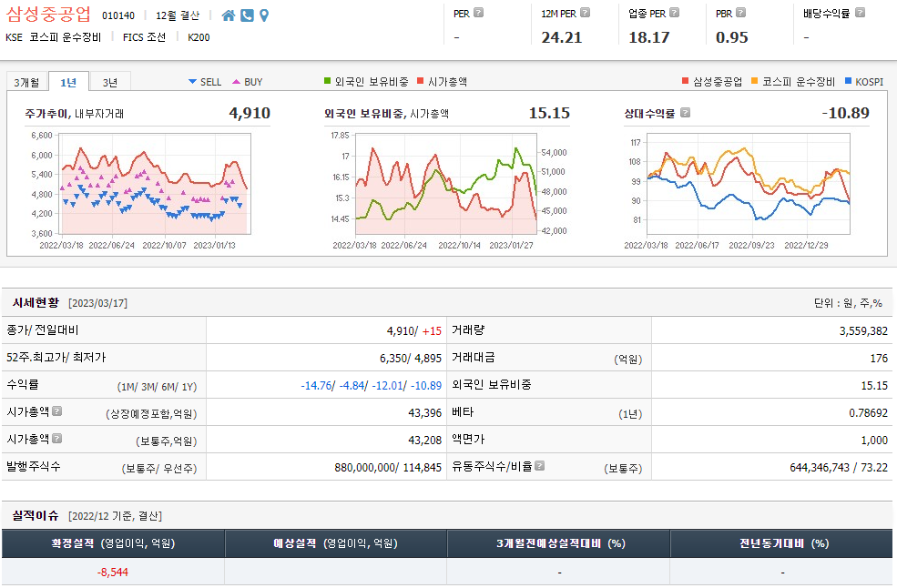Select the 1년 chart tab
The image size is (897, 588).
click(68, 82)
